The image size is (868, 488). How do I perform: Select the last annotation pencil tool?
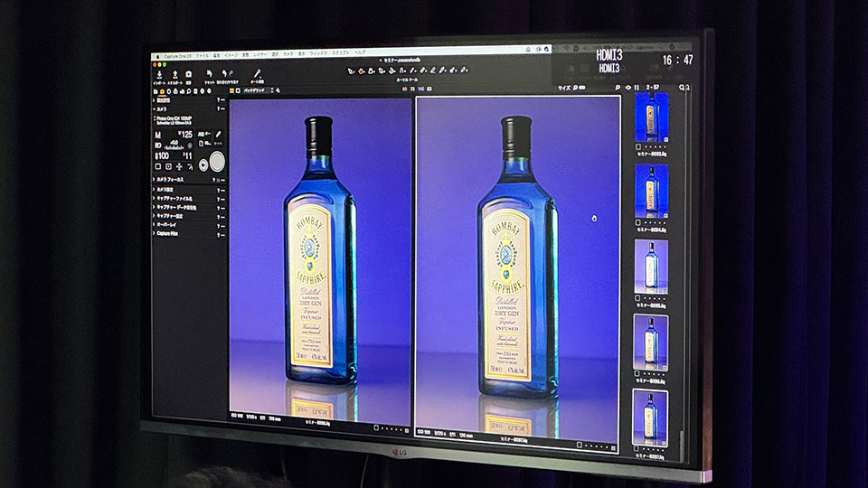(464, 70)
